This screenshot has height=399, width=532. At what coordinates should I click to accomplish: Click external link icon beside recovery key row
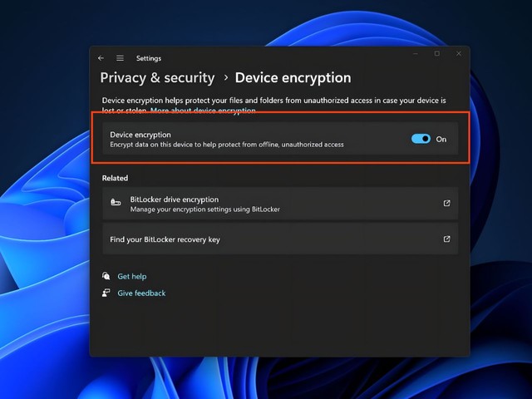click(446, 239)
